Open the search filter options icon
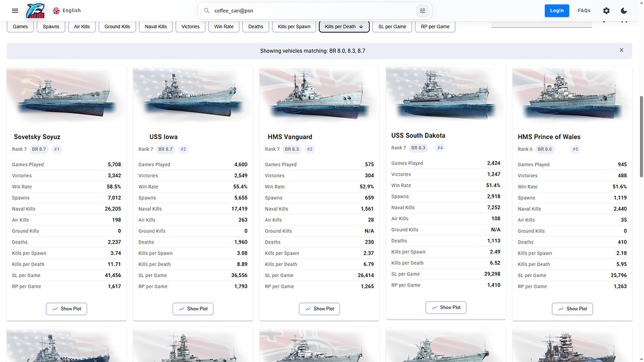 click(x=422, y=11)
